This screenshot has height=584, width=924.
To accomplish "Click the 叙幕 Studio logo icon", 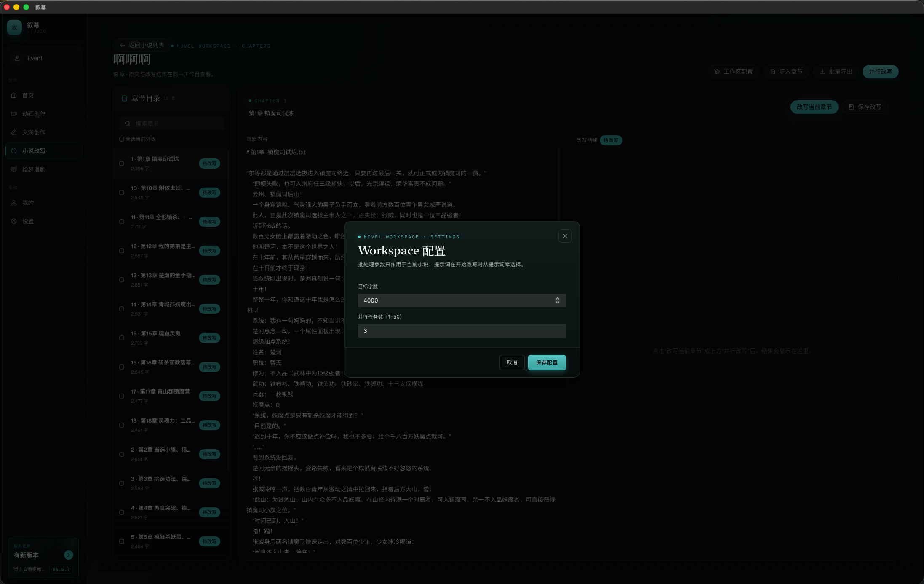I will tap(14, 27).
